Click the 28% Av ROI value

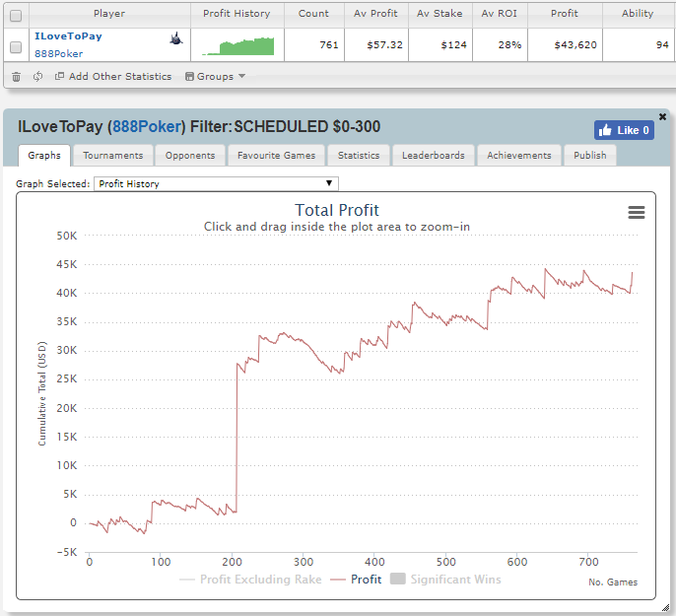tap(510, 44)
